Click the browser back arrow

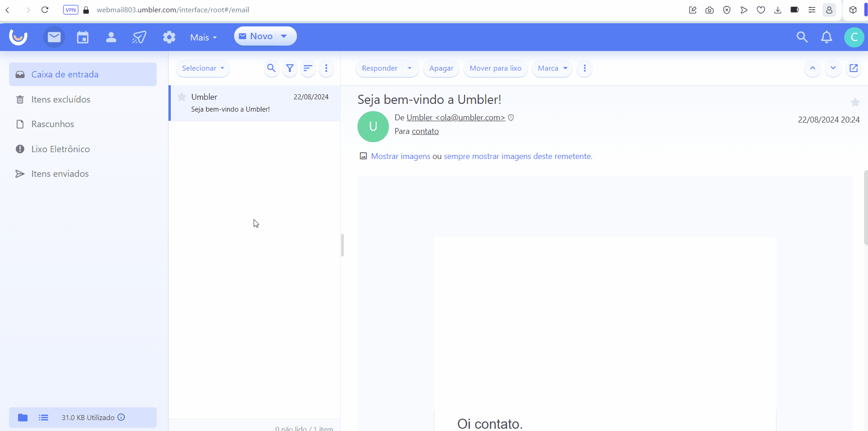tap(8, 10)
